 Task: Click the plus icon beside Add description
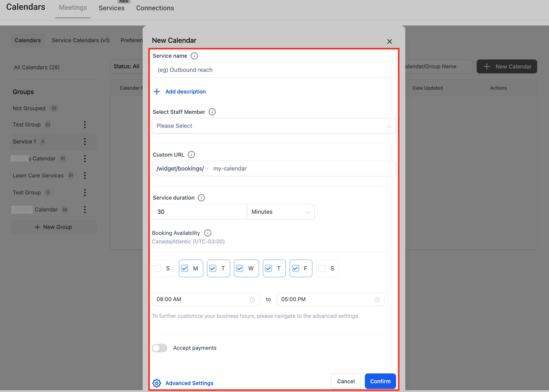click(x=157, y=92)
